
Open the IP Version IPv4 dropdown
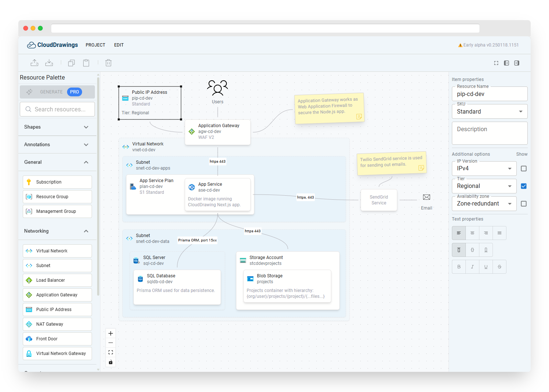(x=484, y=169)
